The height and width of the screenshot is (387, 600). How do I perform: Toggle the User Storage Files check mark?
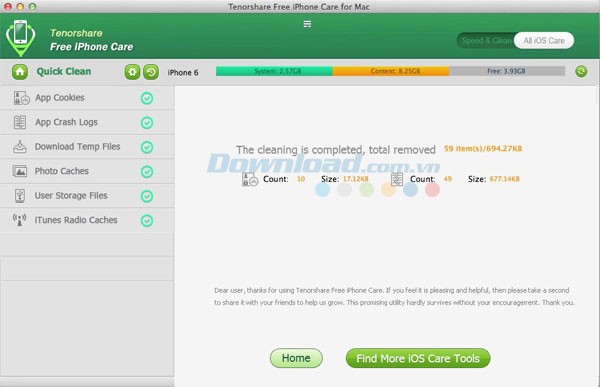pos(147,196)
